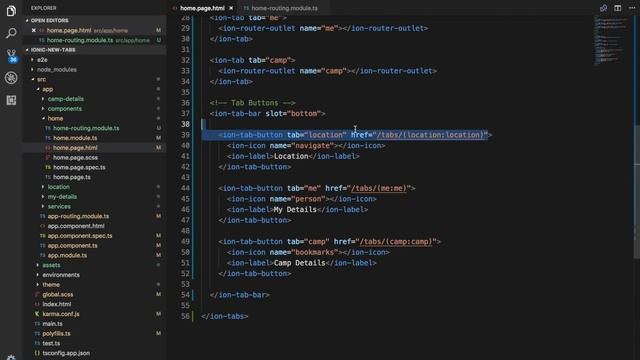Open polyfills.ts file
Image resolution: width=640 pixels, height=360 pixels.
pos(56,334)
